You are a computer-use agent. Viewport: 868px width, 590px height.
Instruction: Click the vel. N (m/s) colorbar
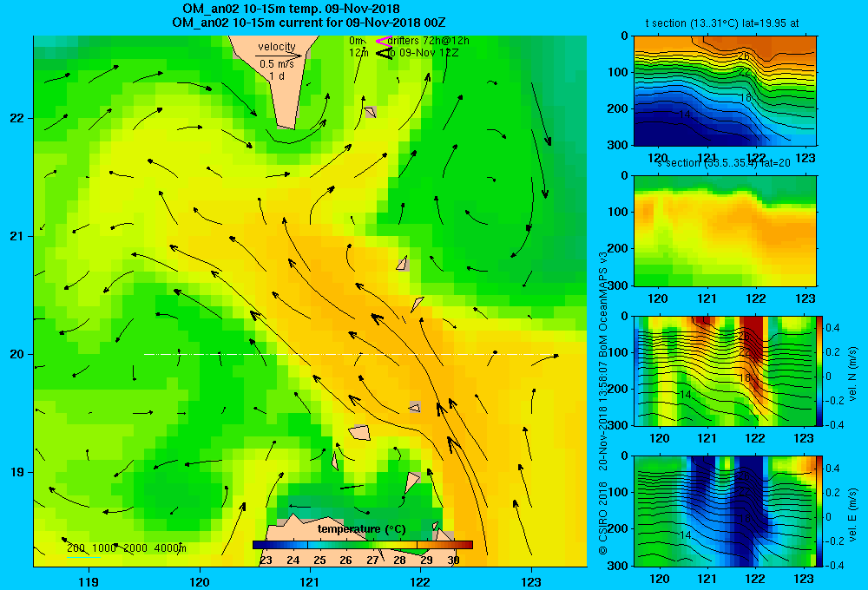[x=820, y=370]
